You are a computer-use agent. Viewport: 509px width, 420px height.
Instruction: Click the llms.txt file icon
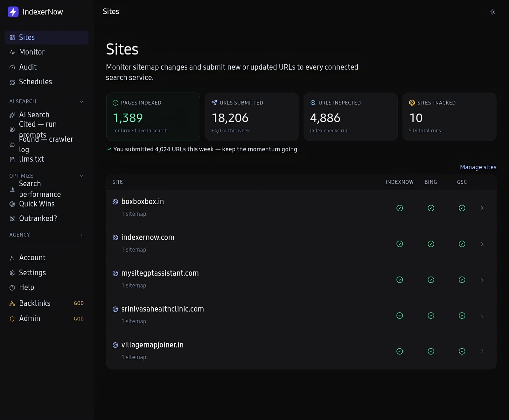tap(12, 159)
